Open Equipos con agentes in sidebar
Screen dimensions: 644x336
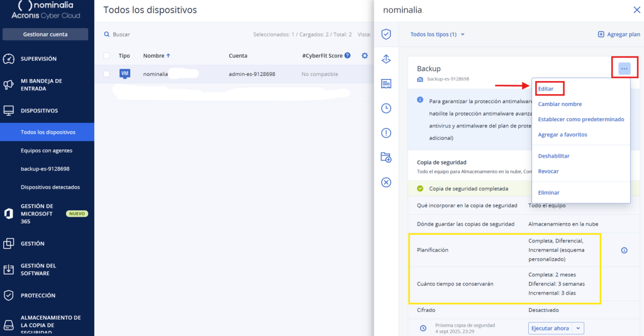click(47, 151)
